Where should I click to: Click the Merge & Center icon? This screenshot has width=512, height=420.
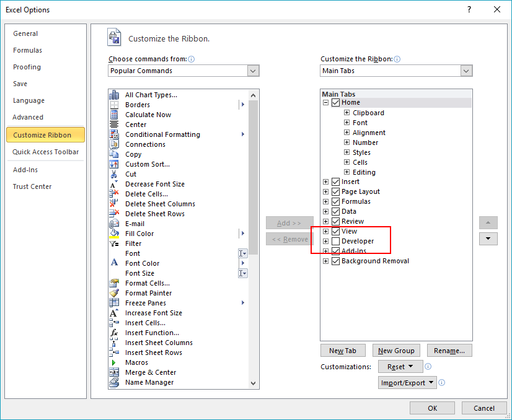click(x=114, y=372)
